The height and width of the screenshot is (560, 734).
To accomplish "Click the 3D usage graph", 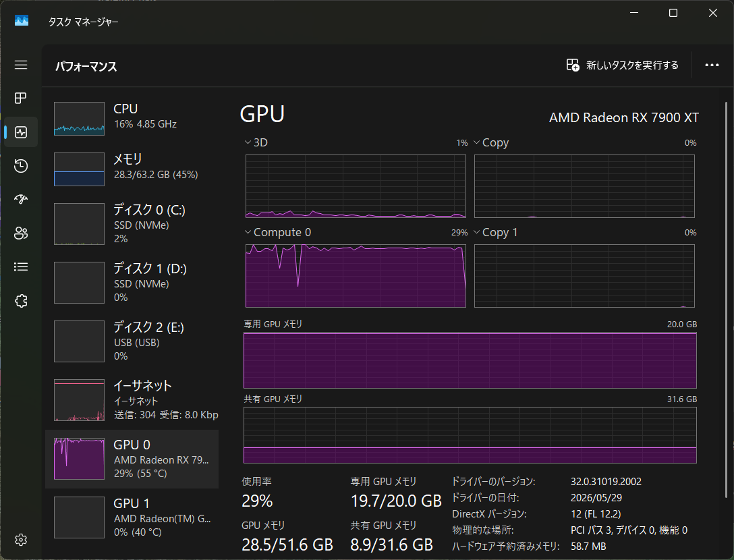I will tap(356, 186).
